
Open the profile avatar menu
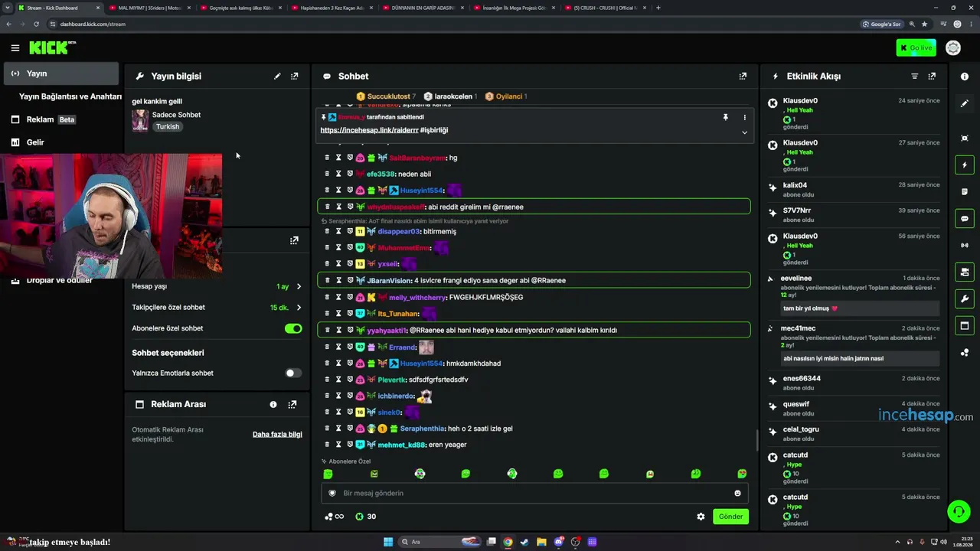(953, 48)
